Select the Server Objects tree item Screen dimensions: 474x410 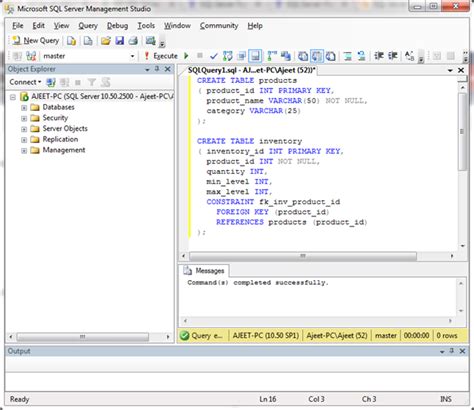(65, 129)
